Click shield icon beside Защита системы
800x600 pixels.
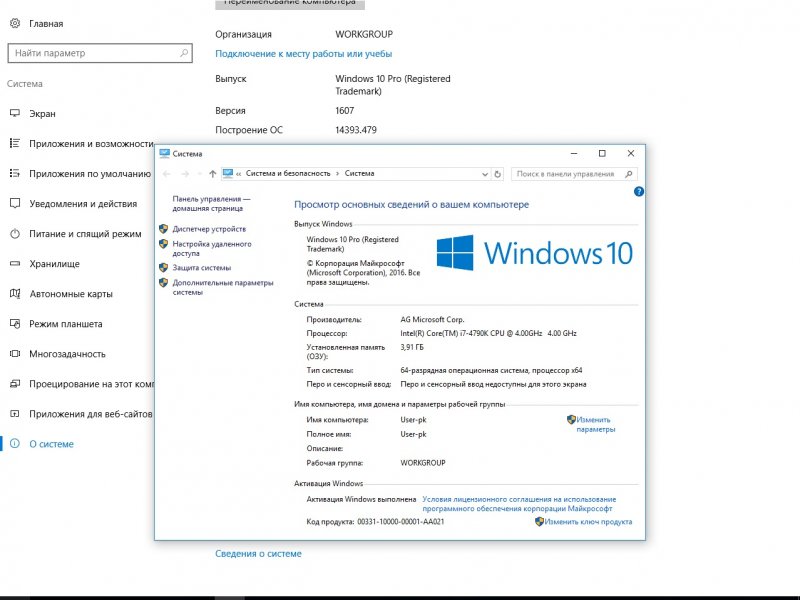[163, 267]
